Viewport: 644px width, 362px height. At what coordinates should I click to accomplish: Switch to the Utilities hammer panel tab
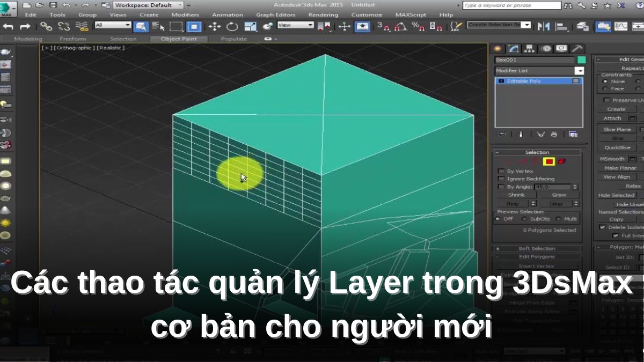[576, 48]
